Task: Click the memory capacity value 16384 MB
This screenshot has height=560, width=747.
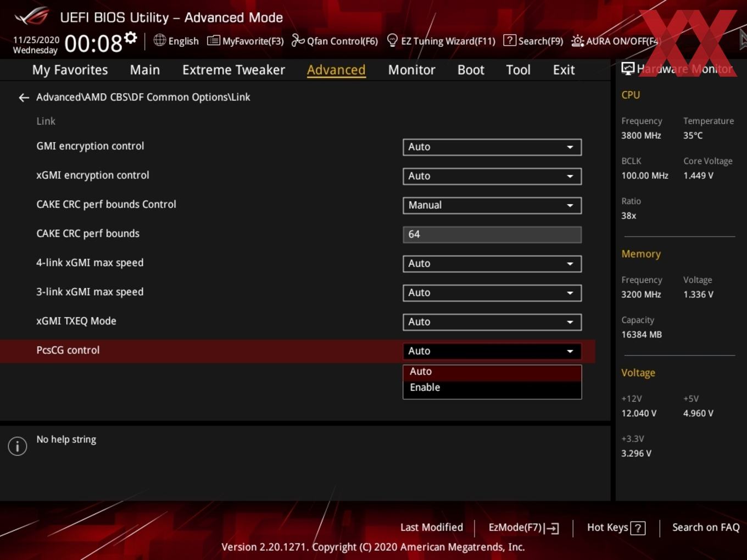Action: (642, 334)
